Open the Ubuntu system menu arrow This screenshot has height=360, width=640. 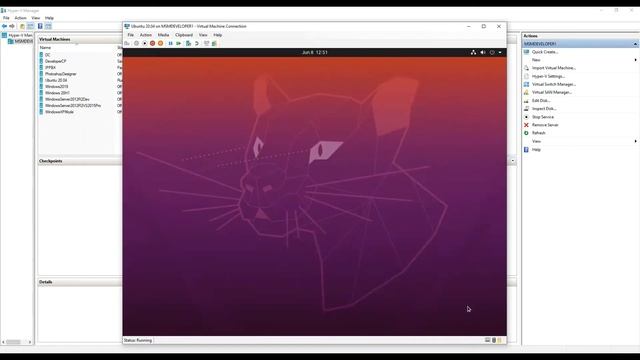coord(500,52)
